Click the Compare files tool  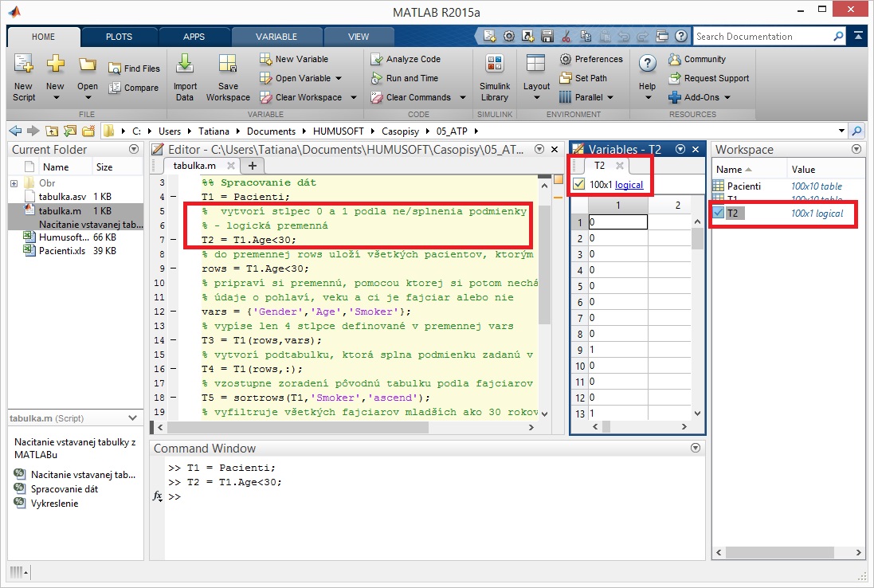click(x=134, y=88)
